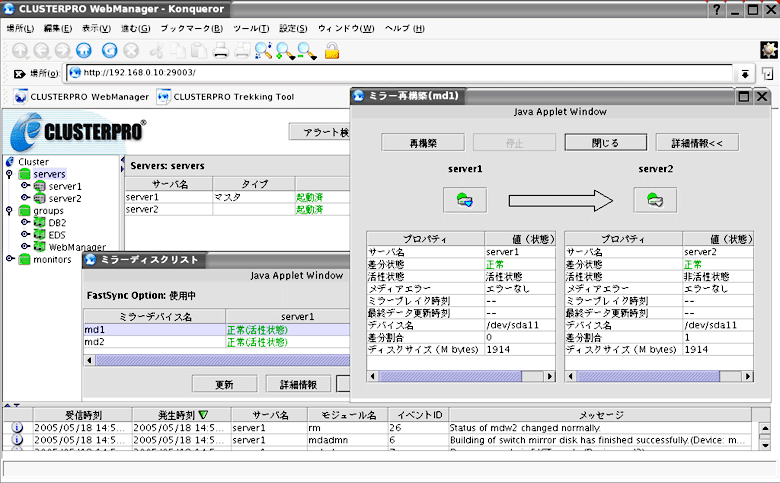The image size is (780, 483).
Task: Go to Home page via toolbar icon
Action: coord(84,51)
